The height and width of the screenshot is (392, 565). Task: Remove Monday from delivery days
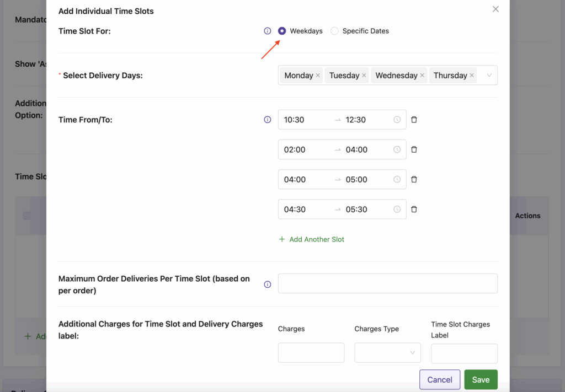coord(318,75)
